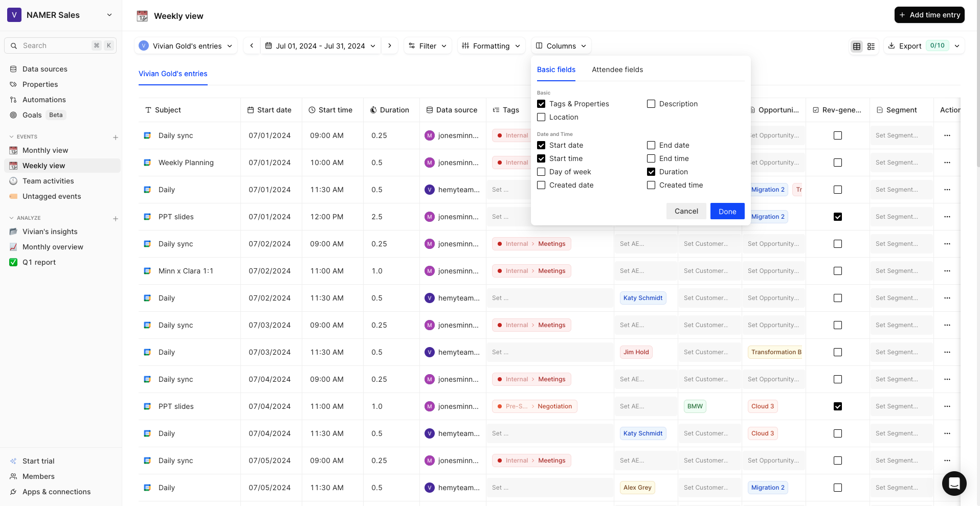The height and width of the screenshot is (506, 980).
Task: Switch to Monthly view
Action: 44,150
